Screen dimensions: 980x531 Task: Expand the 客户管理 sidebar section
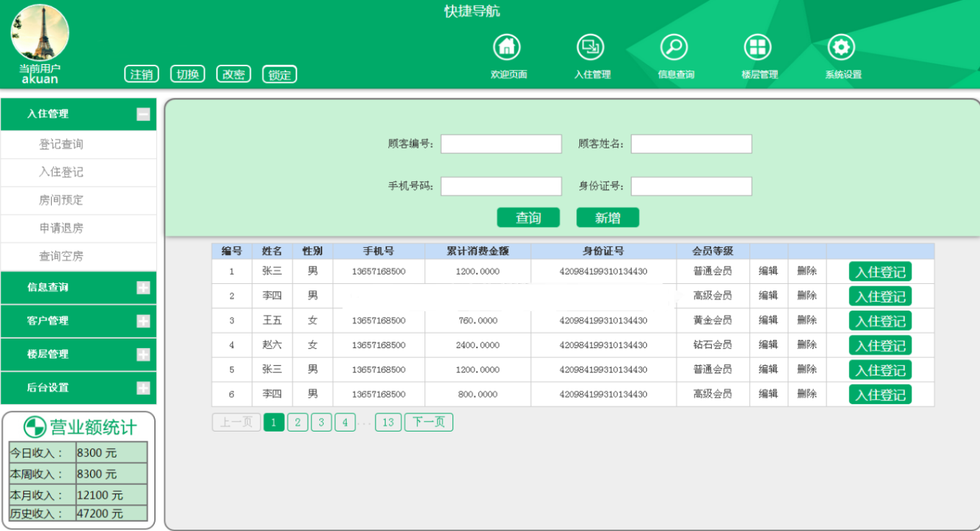(x=142, y=321)
